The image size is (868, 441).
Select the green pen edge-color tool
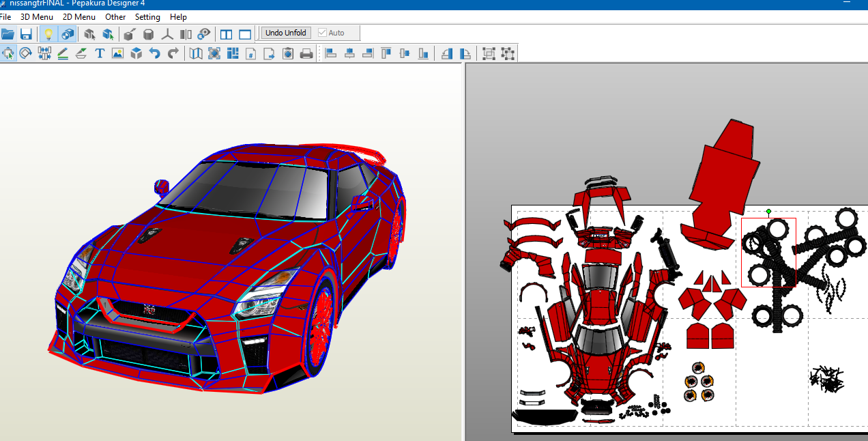point(62,53)
